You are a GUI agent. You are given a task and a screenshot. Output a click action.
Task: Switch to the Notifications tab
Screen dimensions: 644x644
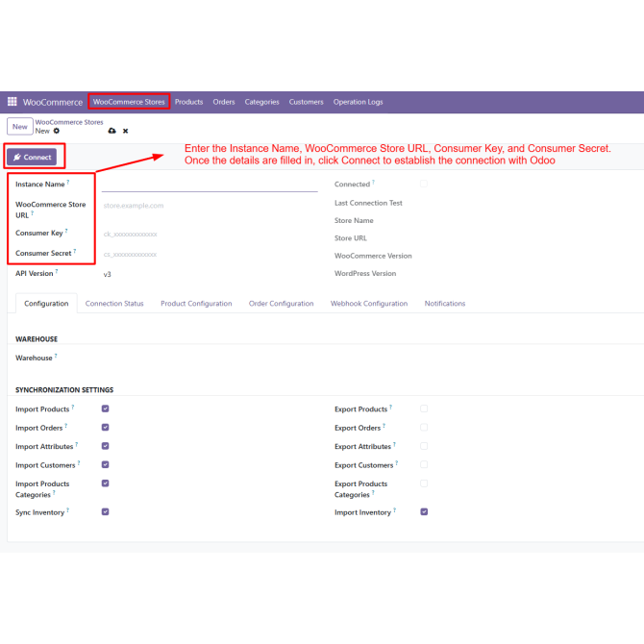point(445,304)
